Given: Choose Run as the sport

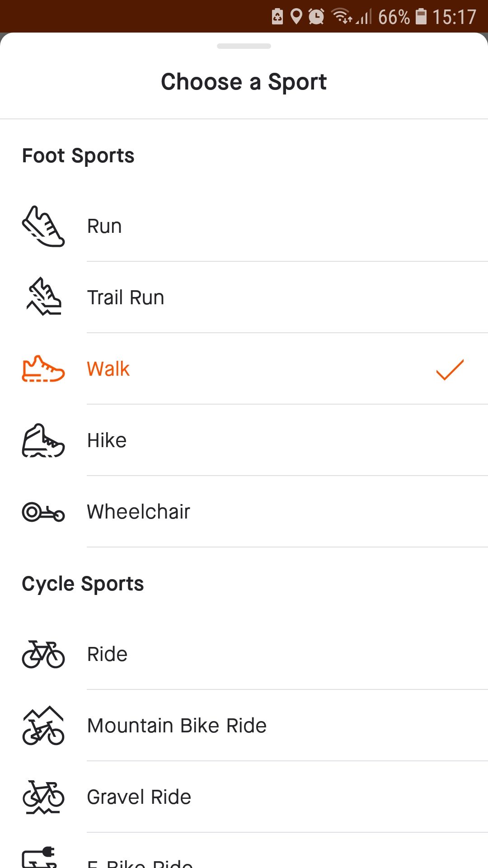Looking at the screenshot, I should coord(104,226).
